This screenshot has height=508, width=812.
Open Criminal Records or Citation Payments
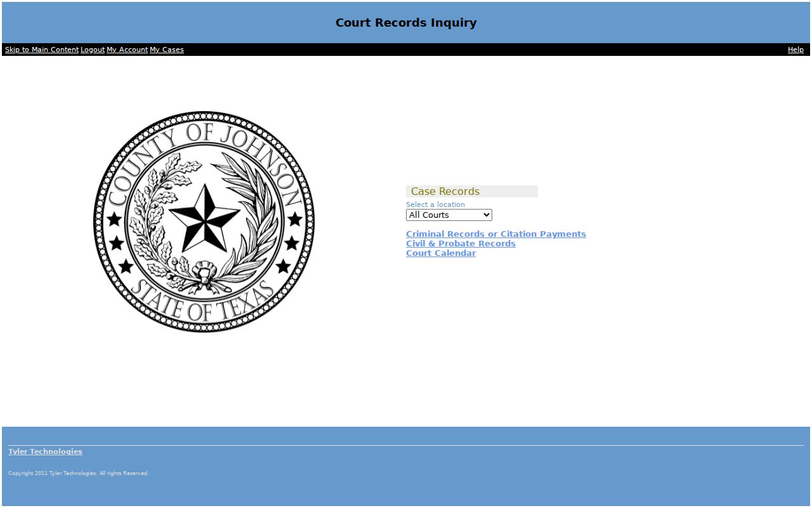pyautogui.click(x=496, y=234)
